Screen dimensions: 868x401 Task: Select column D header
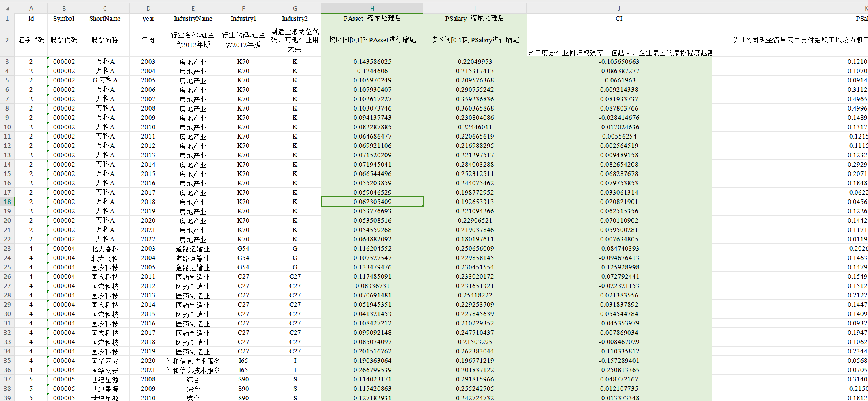click(148, 8)
